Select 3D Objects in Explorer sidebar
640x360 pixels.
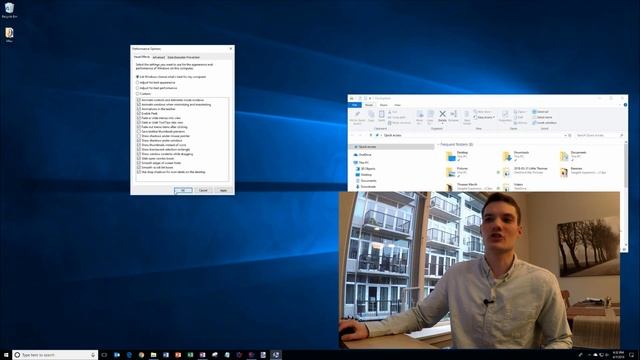tap(366, 169)
